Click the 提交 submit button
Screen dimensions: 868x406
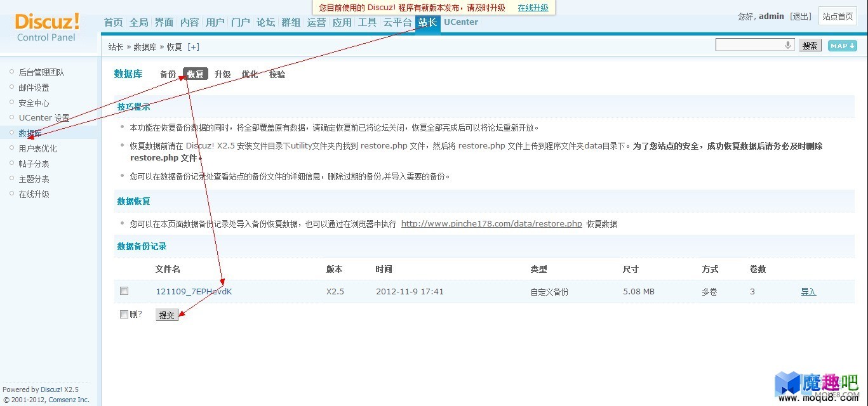pos(167,315)
